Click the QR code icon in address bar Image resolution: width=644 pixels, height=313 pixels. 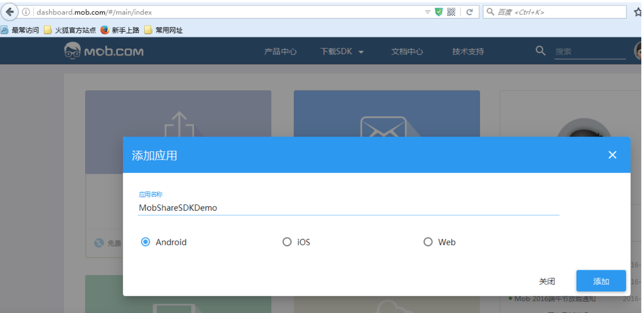(x=451, y=12)
